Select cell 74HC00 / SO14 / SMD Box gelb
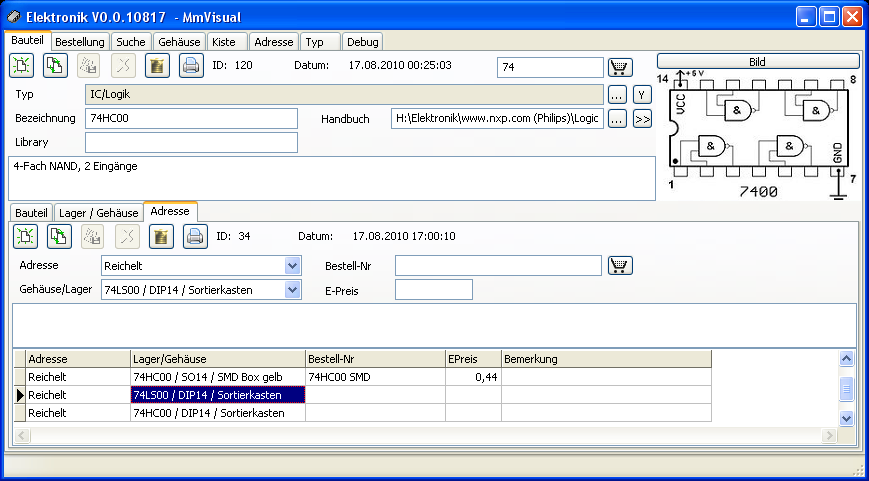869x481 pixels. tap(218, 377)
